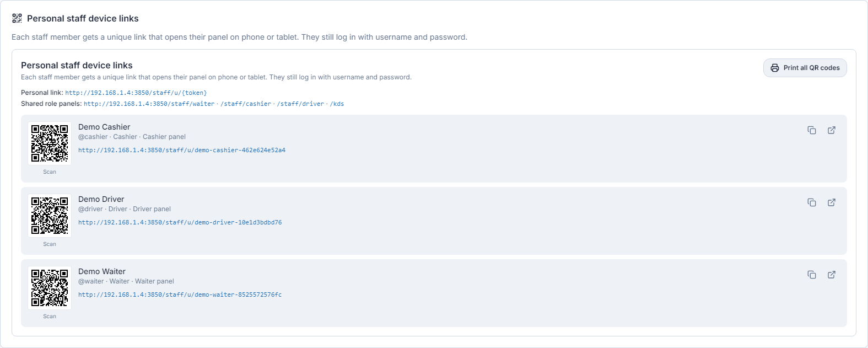Open Demo Cashier link in new tab

pos(832,130)
